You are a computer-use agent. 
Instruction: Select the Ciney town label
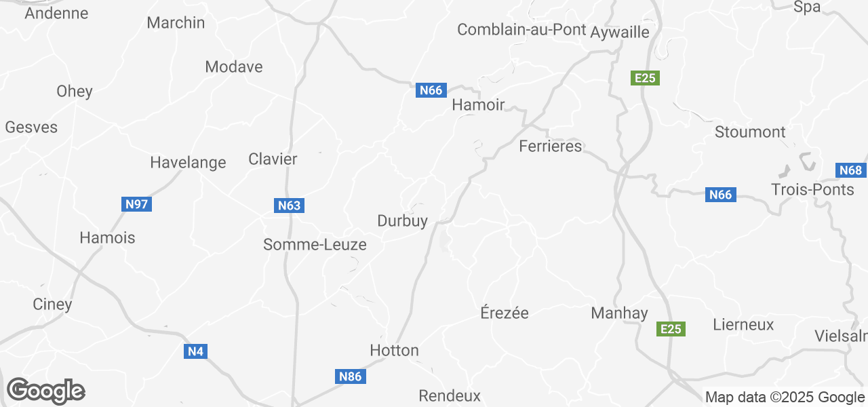click(x=52, y=305)
